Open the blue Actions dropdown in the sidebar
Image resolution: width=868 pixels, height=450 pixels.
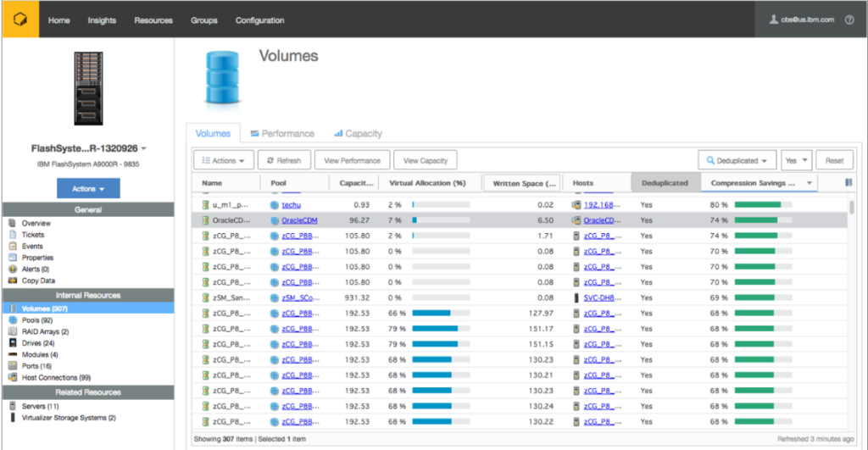88,188
